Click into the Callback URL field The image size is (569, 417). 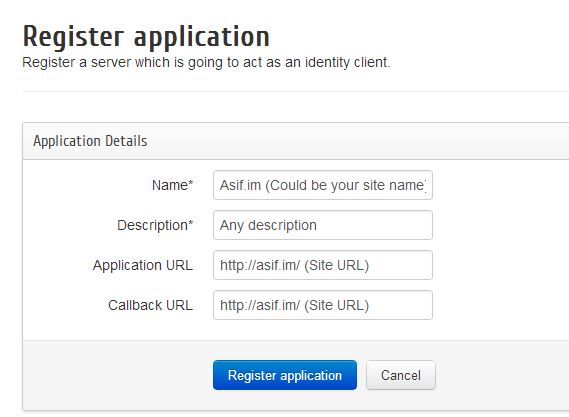323,305
